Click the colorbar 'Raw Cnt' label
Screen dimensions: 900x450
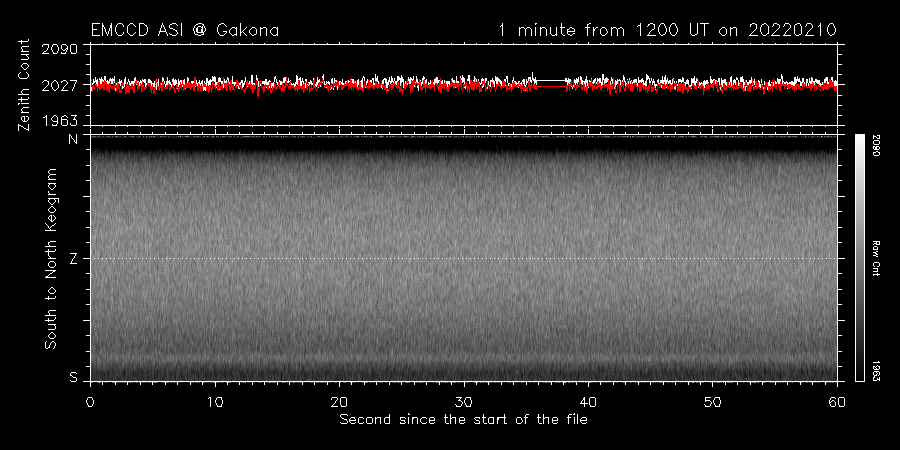tap(875, 258)
